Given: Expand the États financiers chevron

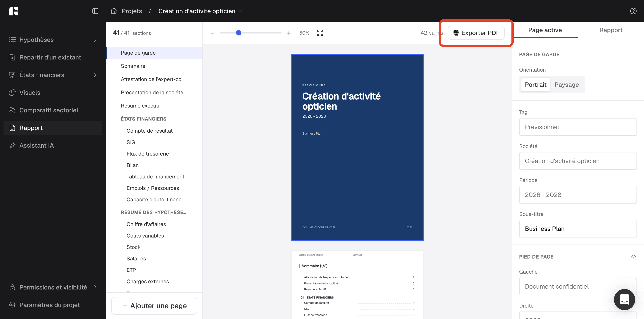Looking at the screenshot, I should pos(95,75).
